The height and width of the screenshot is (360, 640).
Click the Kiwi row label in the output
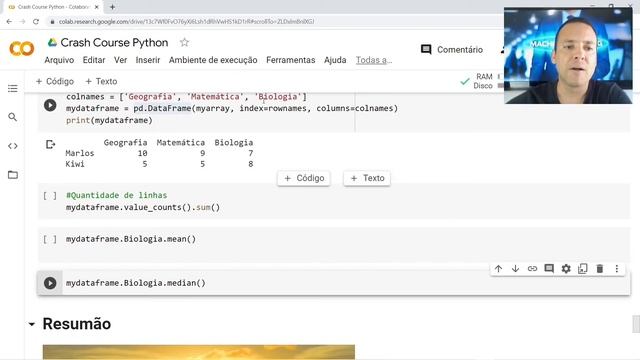tap(75, 164)
